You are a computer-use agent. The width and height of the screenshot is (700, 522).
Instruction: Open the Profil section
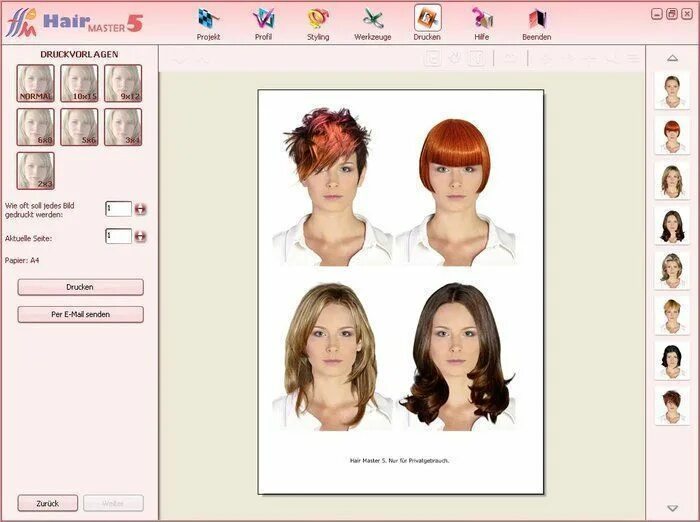pos(263,22)
